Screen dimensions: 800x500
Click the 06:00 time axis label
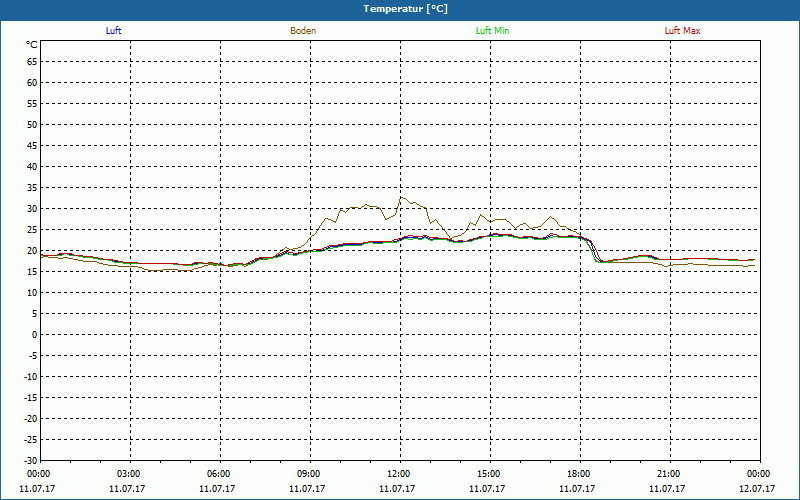pos(220,474)
